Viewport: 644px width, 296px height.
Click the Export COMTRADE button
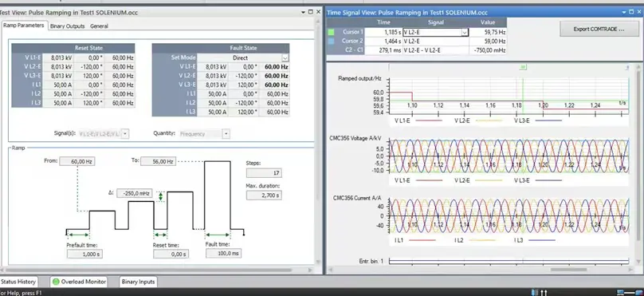[599, 30]
